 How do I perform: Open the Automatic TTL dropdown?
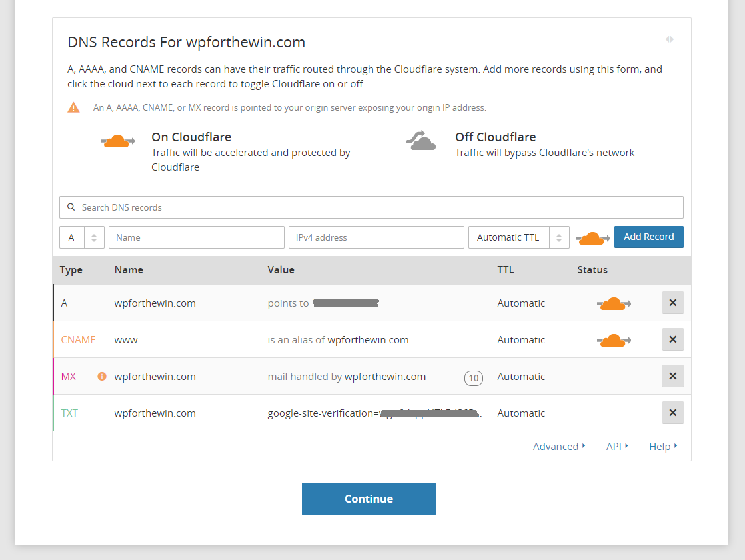(x=518, y=237)
